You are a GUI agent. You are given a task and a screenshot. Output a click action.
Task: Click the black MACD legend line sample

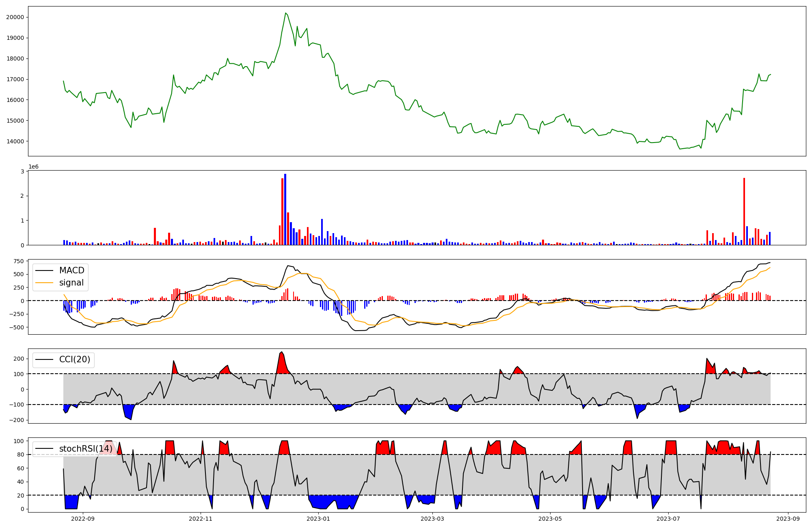[44, 270]
